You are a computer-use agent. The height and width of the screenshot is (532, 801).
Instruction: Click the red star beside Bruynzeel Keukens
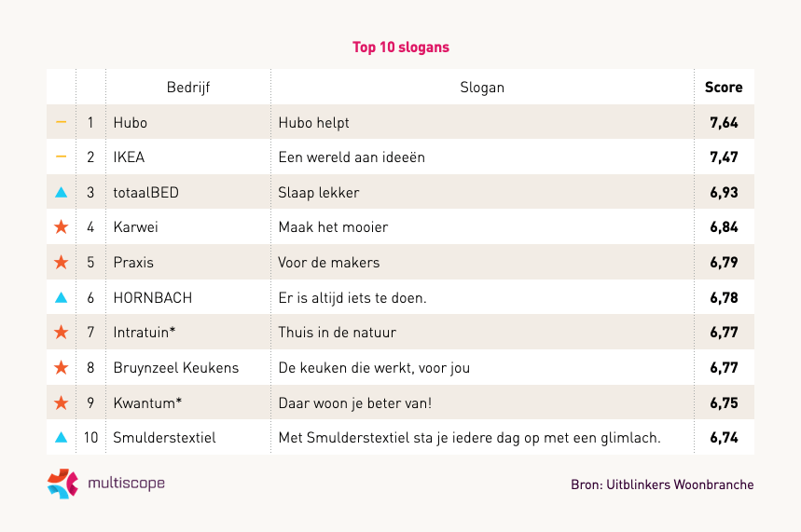click(x=62, y=368)
